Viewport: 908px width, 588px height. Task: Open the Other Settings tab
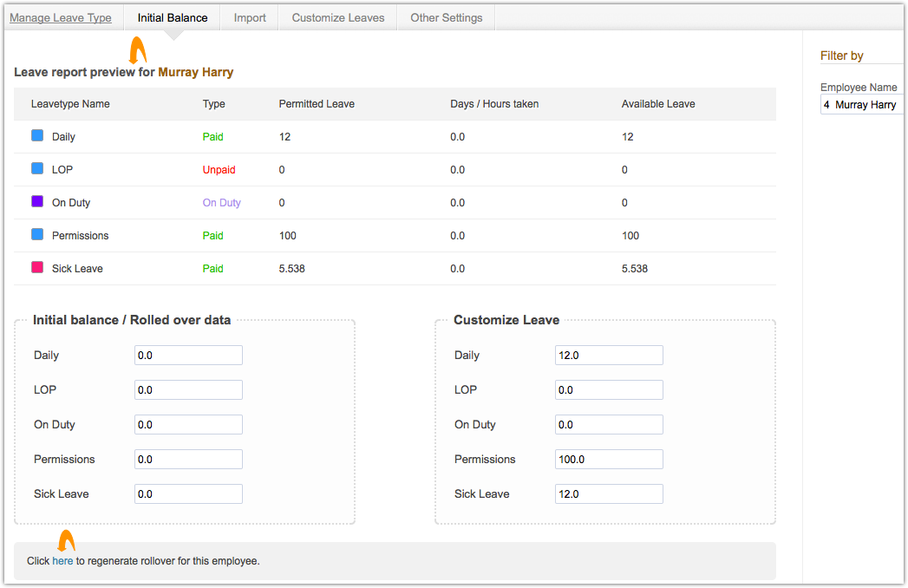click(446, 17)
